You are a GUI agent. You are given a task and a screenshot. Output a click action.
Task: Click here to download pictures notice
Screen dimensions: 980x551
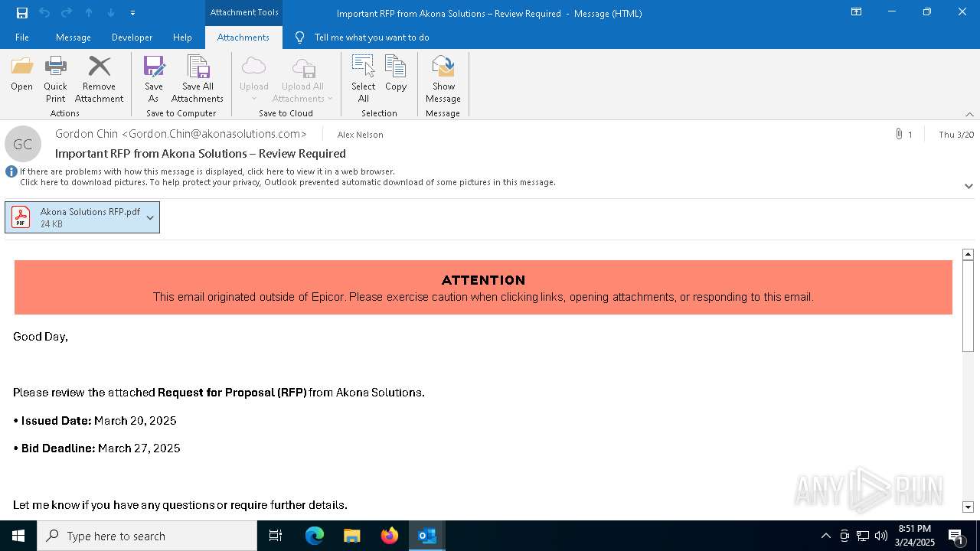coord(288,182)
